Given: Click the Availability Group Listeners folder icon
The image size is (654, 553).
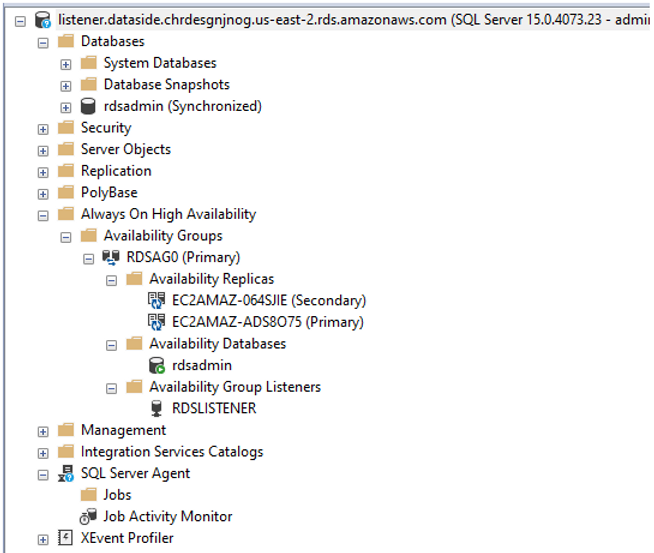Looking at the screenshot, I should (134, 387).
